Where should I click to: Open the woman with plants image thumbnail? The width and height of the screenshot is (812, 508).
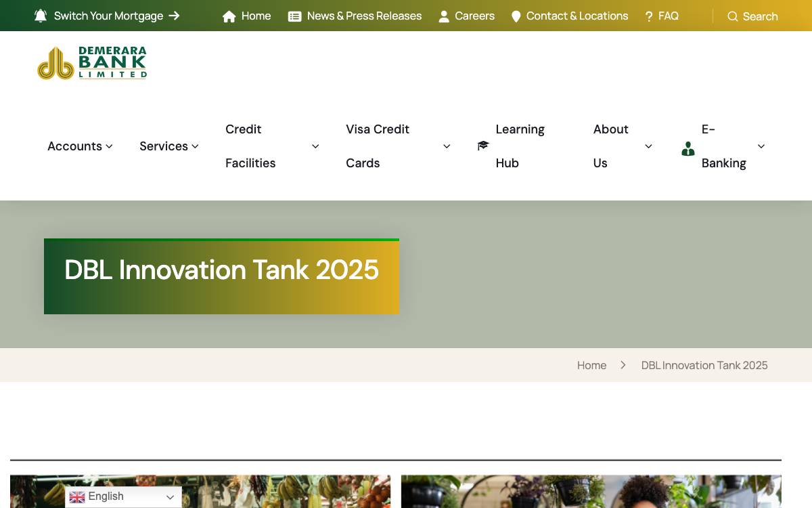tap(591, 492)
